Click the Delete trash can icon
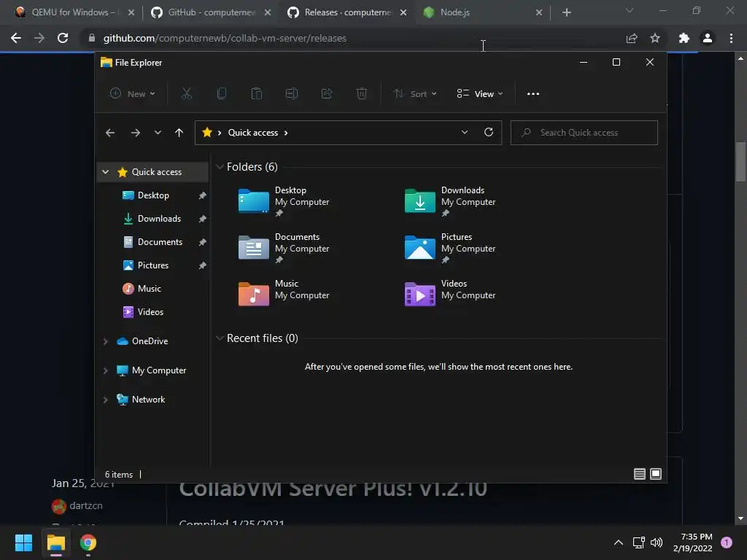 click(x=362, y=94)
